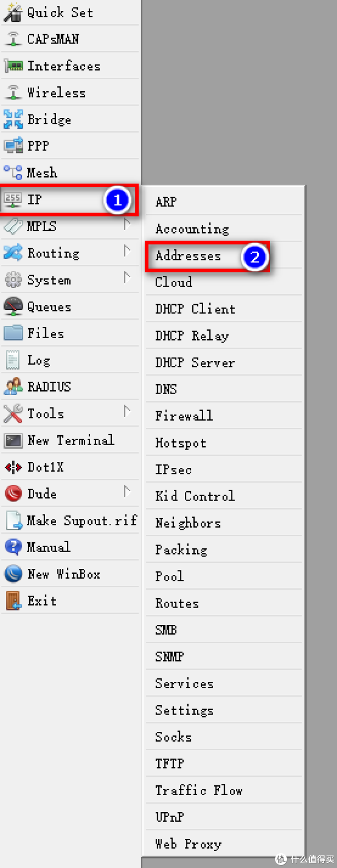Click the Make Supout.rif label
The width and height of the screenshot is (337, 868).
pyautogui.click(x=82, y=520)
